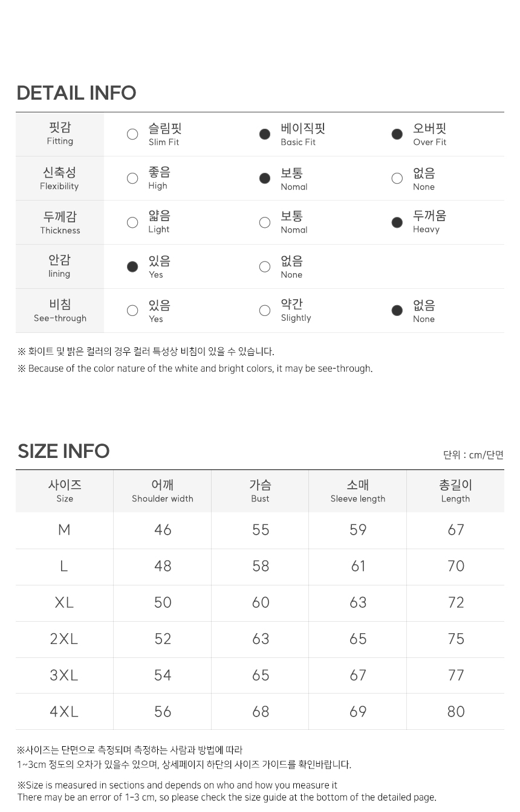Viewport: 520px width, 812px height.
Task: Choose None flexibility radio option
Action: (397, 178)
